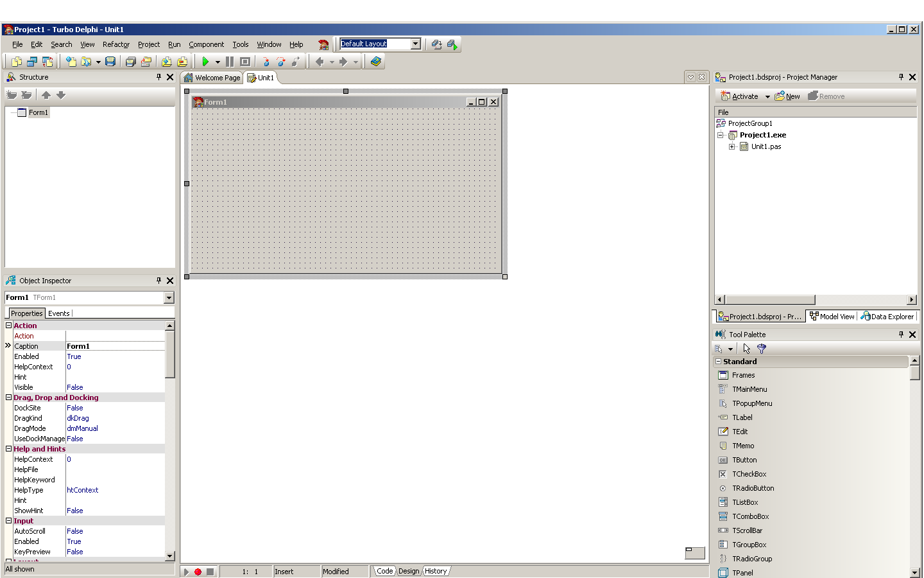The width and height of the screenshot is (924, 578).
Task: Click the Run Until Return icon
Action: click(x=296, y=62)
